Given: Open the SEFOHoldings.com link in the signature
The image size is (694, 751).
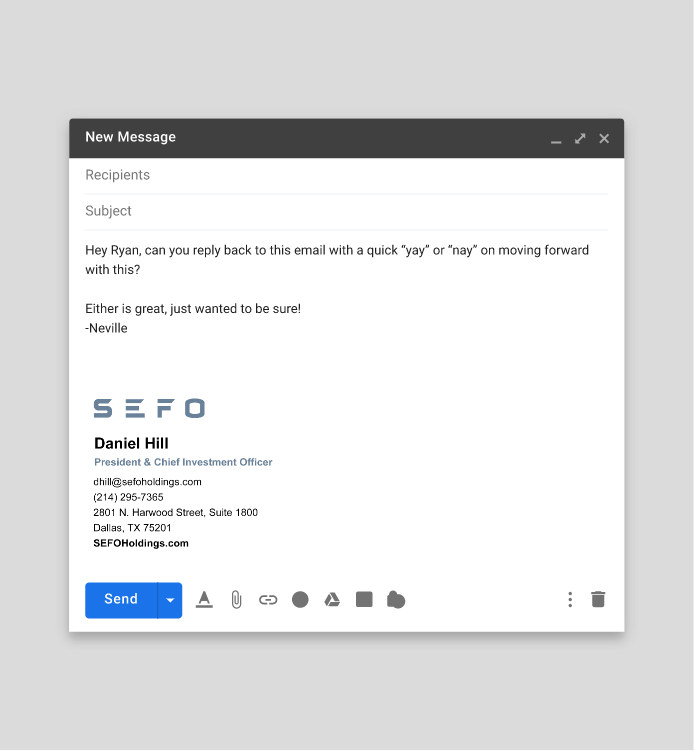Looking at the screenshot, I should 141,544.
